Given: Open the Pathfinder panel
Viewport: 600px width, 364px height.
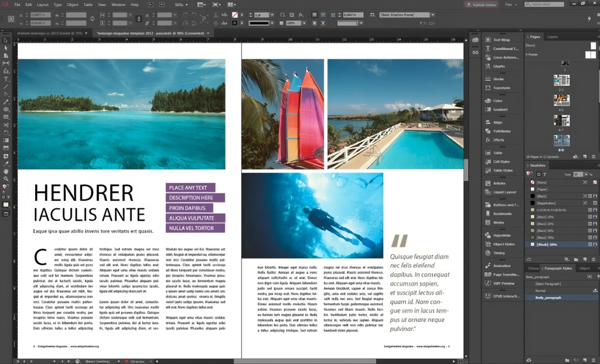Looking at the screenshot, I should coord(502,131).
